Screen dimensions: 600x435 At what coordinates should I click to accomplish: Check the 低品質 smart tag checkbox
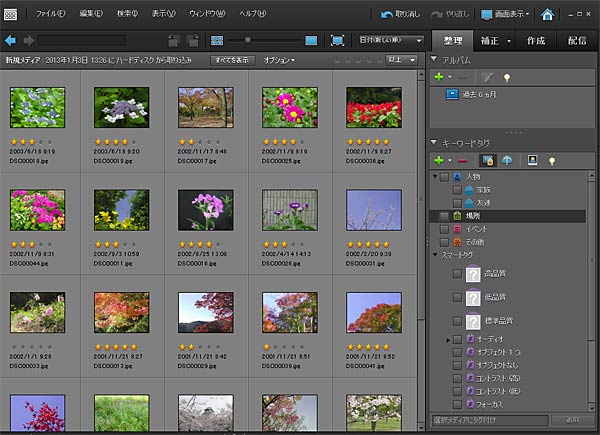[x=457, y=297]
